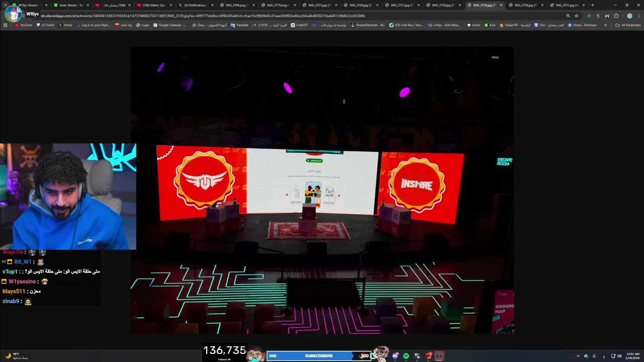Expand the tab search dropdown arrow
Viewport: 644px width, 362px height.
pyautogui.click(x=6, y=5)
